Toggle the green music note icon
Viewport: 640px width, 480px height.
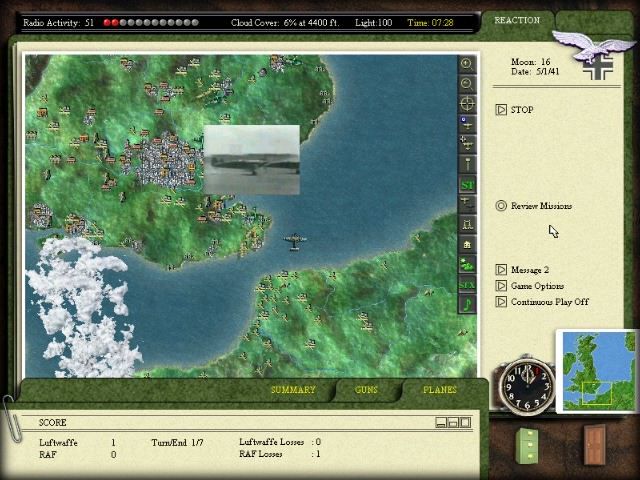point(467,304)
